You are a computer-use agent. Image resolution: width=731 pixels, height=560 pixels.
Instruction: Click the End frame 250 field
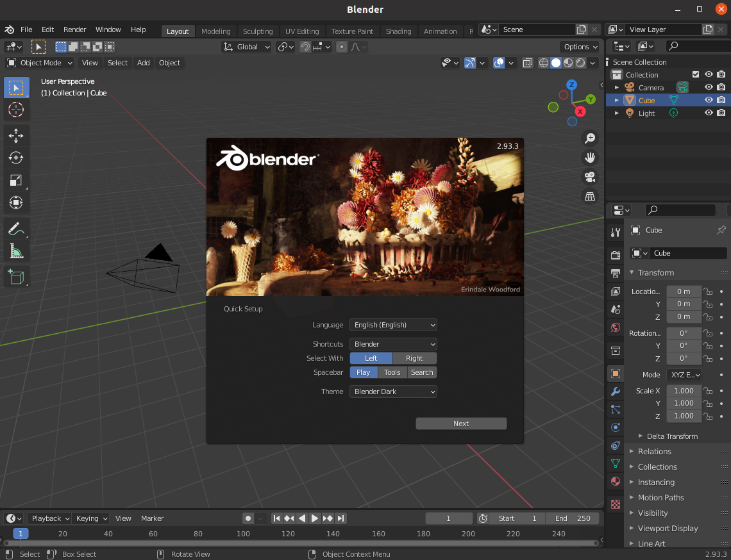(572, 518)
